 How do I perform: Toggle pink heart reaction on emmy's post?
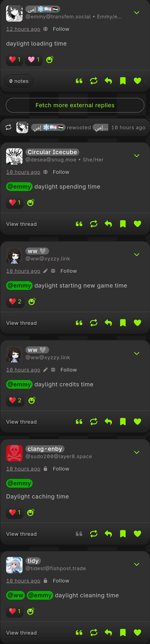tap(34, 59)
